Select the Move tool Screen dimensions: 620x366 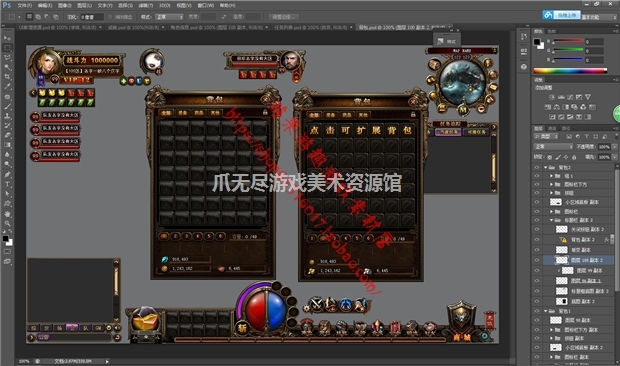(7, 38)
